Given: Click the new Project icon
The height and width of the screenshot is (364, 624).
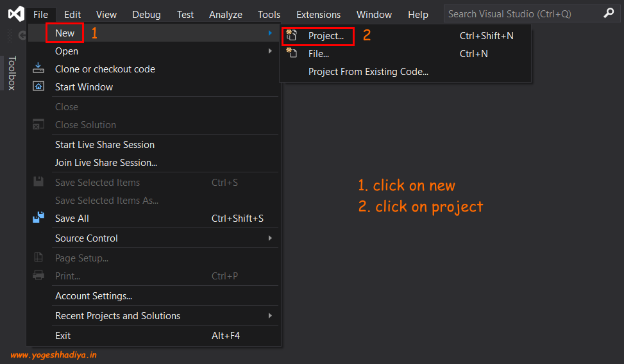Looking at the screenshot, I should click(x=292, y=36).
